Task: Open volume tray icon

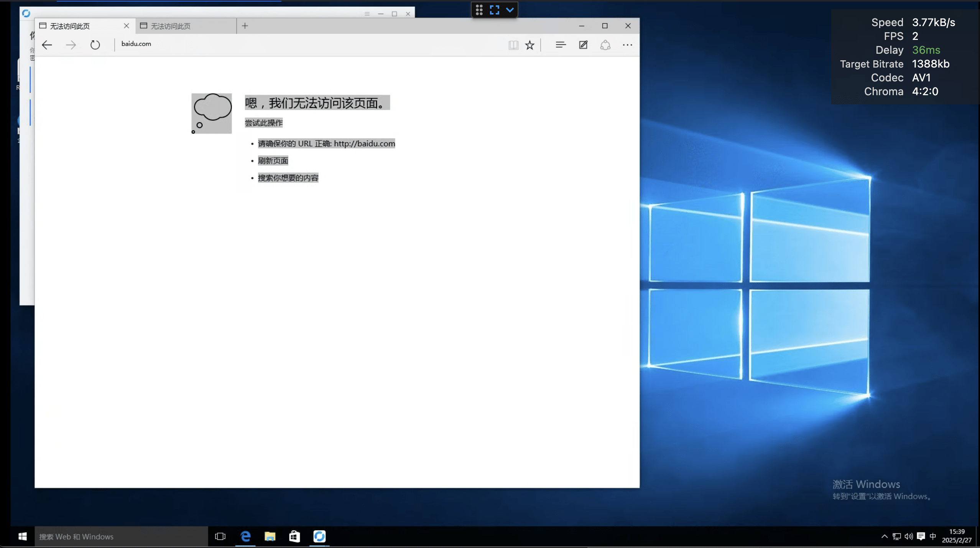Action: (x=909, y=536)
